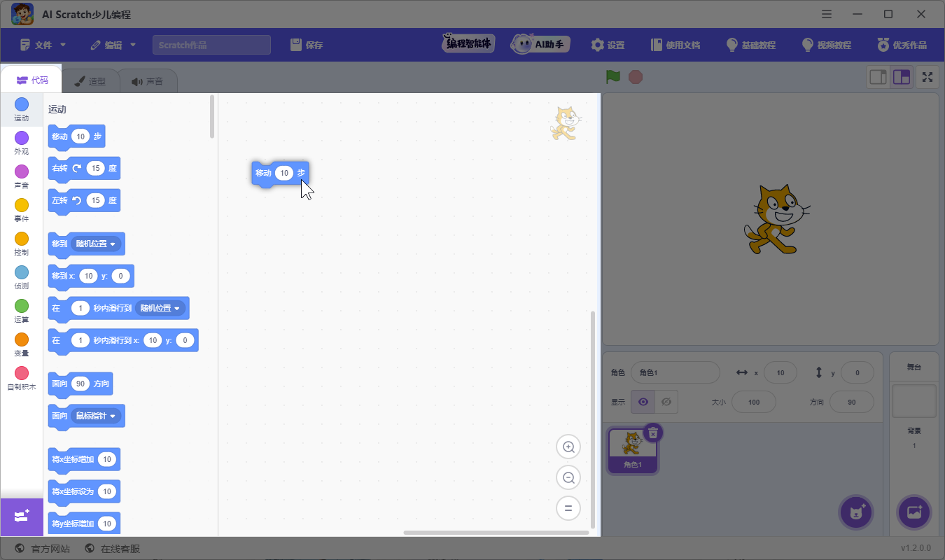Viewport: 945px width, 560px height.
Task: Open the 官方网站 official website link
Action: [42, 549]
